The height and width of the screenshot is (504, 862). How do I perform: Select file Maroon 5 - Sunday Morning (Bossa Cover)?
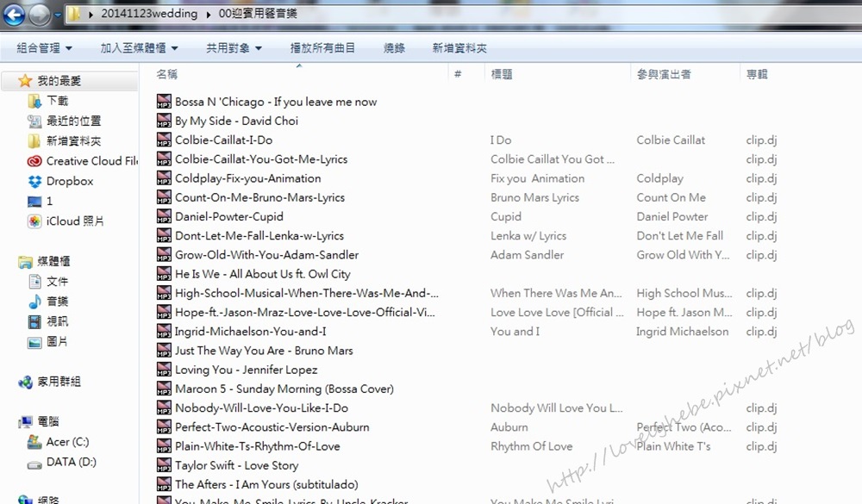[x=284, y=389]
